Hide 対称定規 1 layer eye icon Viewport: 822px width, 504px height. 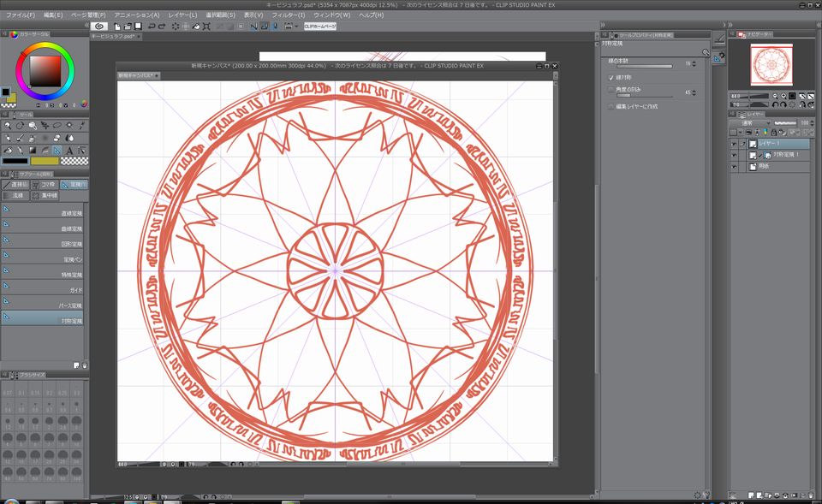(734, 155)
